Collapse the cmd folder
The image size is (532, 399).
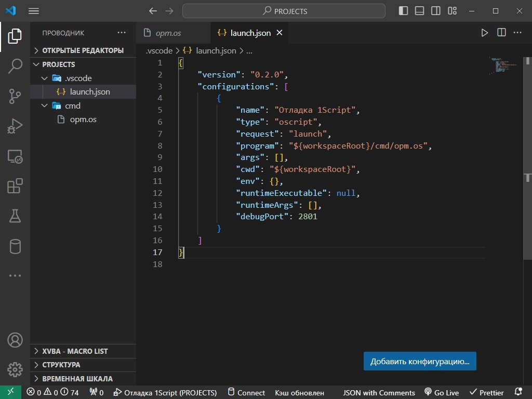tap(83, 106)
